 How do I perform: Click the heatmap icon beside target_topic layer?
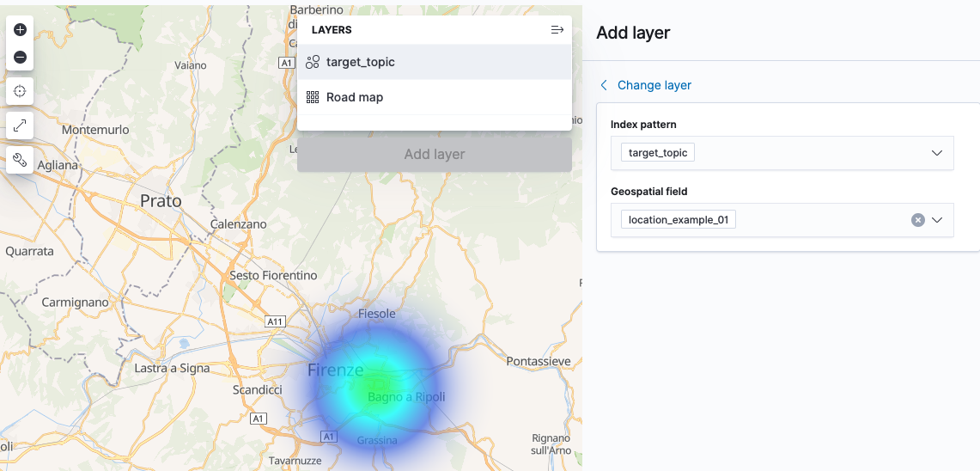[x=313, y=62]
